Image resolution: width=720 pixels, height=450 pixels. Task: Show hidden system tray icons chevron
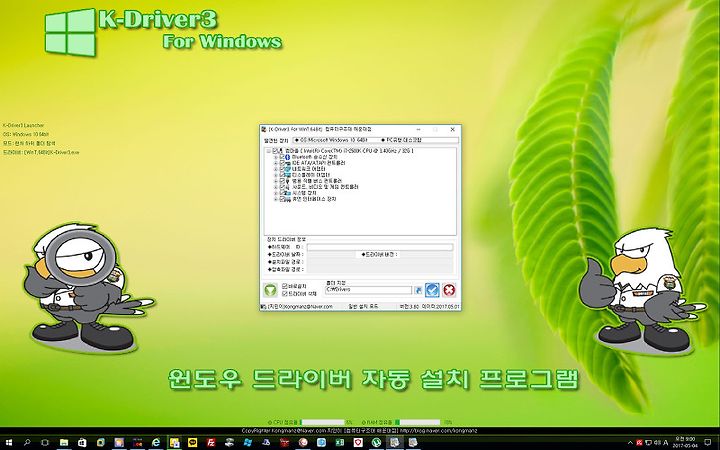coord(630,443)
